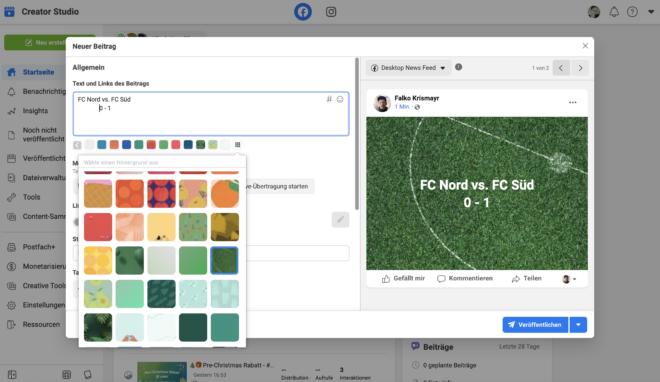Click the pencil edit icon
The width and height of the screenshot is (660, 382).
[x=340, y=219]
